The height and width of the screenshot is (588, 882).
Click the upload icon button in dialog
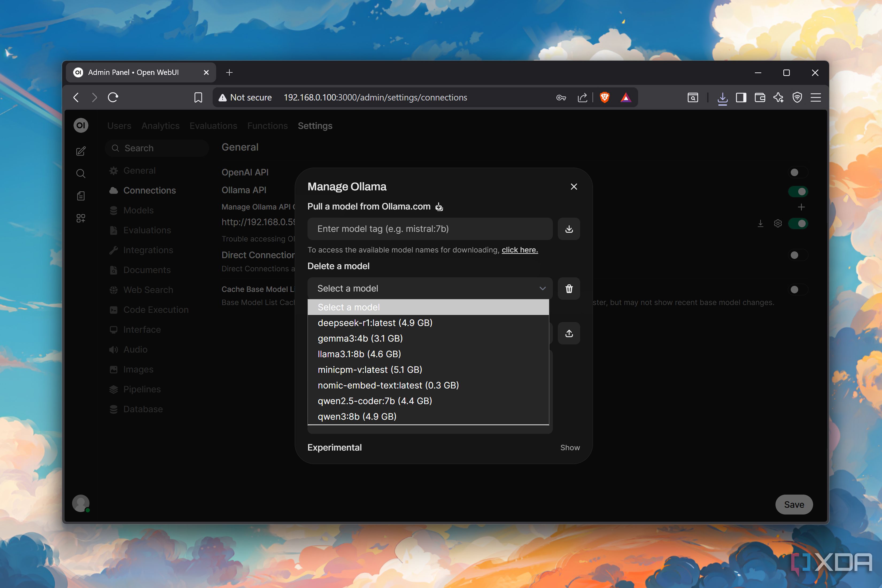(569, 333)
